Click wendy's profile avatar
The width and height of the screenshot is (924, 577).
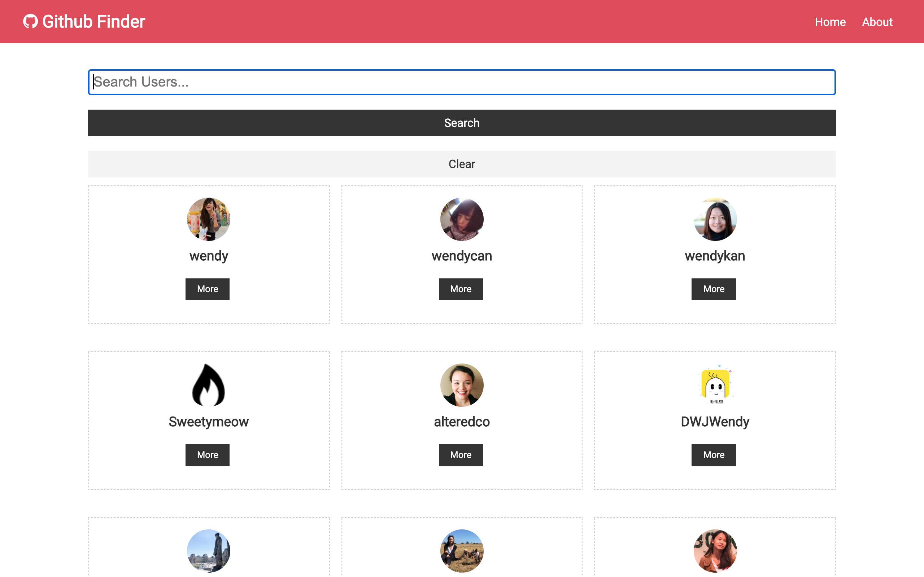[x=209, y=219]
